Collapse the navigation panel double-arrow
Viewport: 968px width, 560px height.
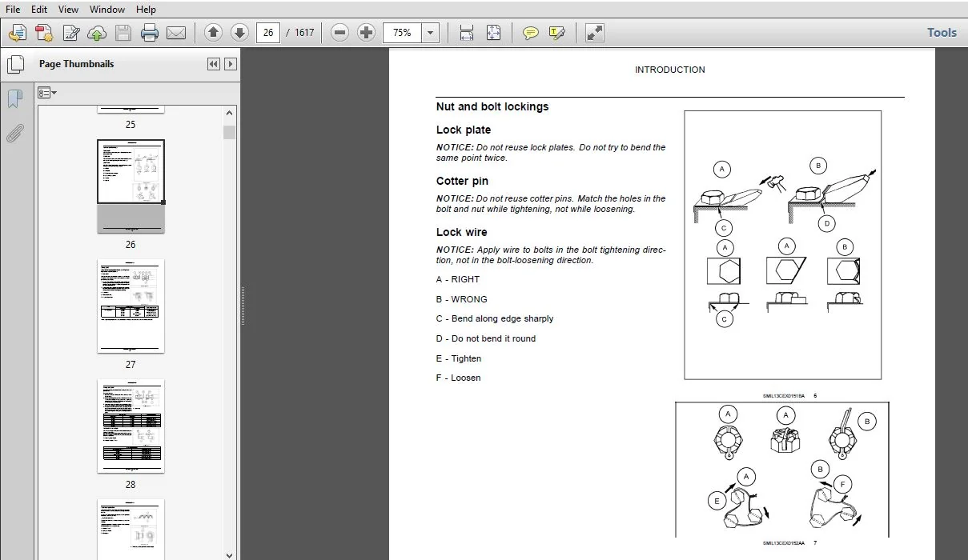click(x=214, y=64)
